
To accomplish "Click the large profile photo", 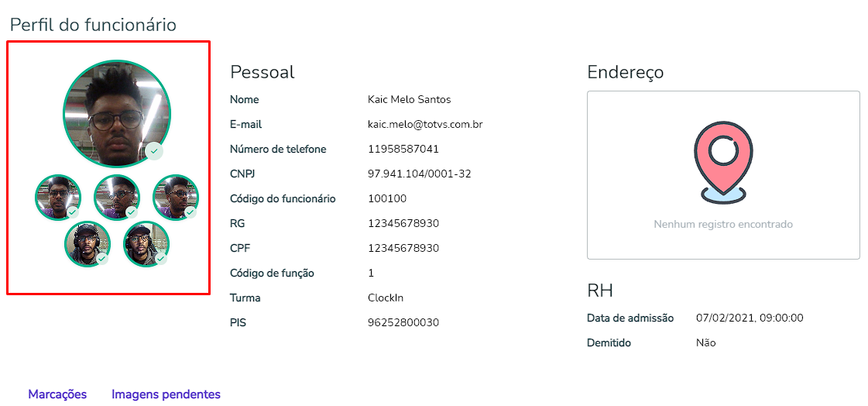I will (x=116, y=112).
